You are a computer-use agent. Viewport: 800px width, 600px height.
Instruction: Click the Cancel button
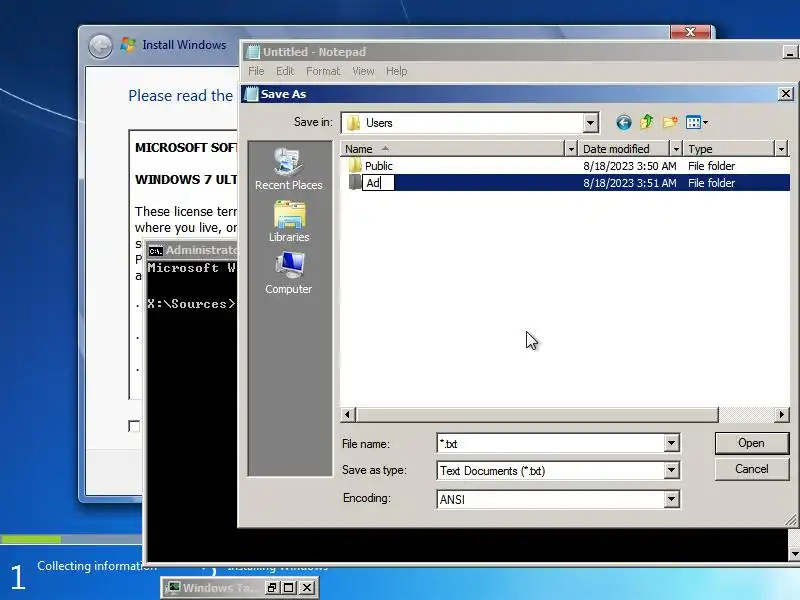click(752, 469)
